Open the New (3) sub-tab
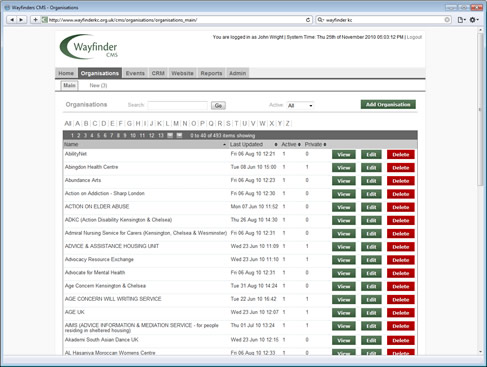Image resolution: width=487 pixels, height=367 pixels. pos(98,86)
